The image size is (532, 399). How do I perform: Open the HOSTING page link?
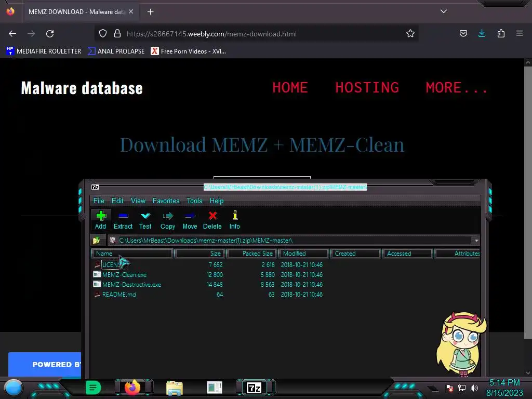367,87
